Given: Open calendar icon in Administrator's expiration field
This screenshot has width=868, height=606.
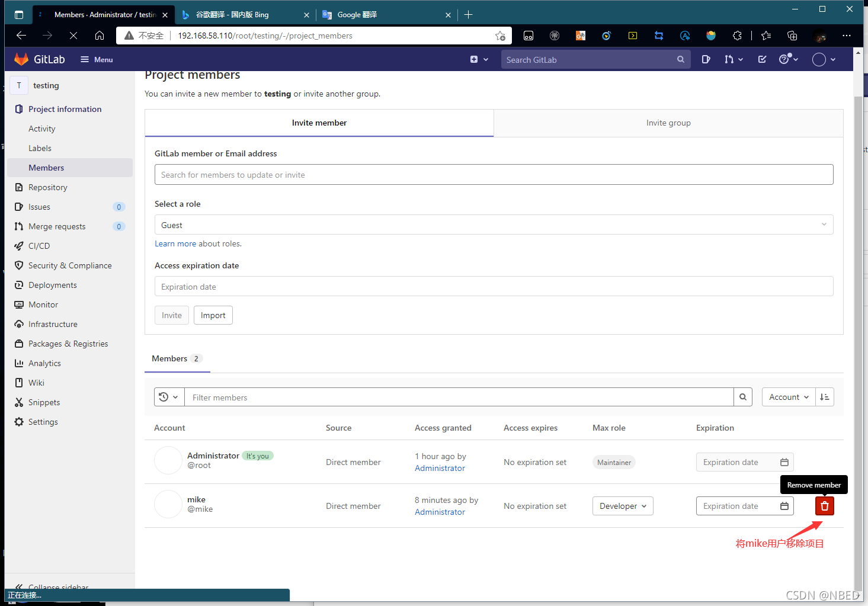Looking at the screenshot, I should point(784,462).
